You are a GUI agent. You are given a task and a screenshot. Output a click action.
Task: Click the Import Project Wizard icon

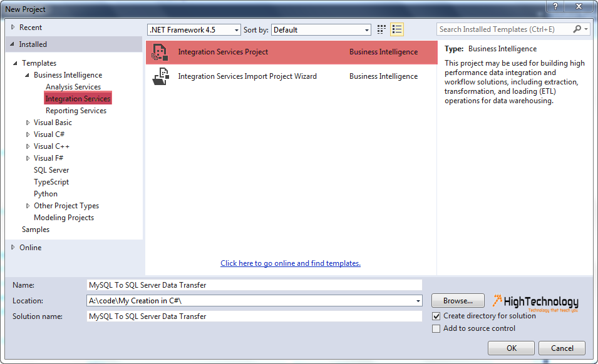(161, 76)
